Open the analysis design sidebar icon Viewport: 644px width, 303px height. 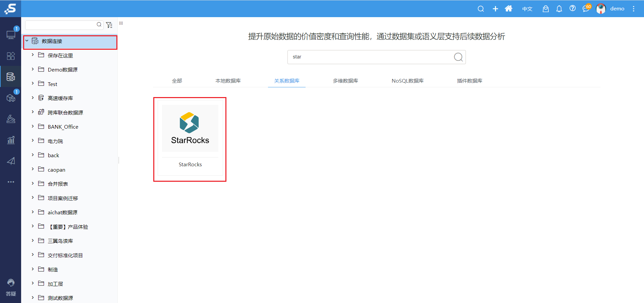coord(11,119)
